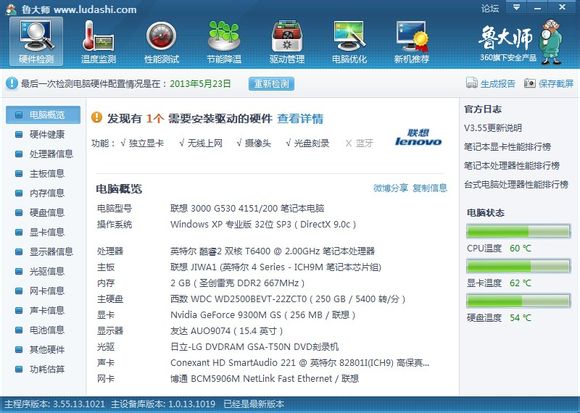The height and width of the screenshot is (413, 580).
Task: Select 电脑概览 in the sidebar
Action: pyautogui.click(x=43, y=115)
